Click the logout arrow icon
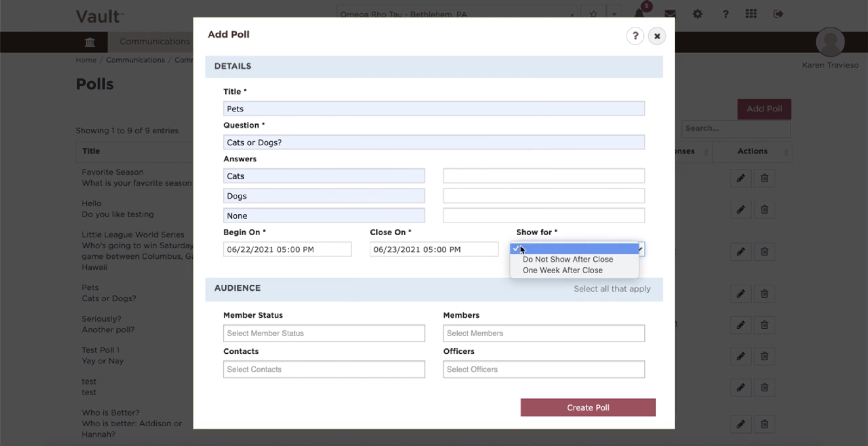 click(x=778, y=14)
